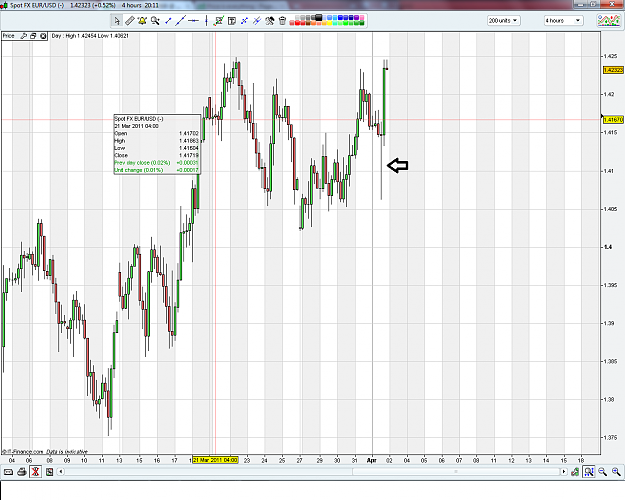The height and width of the screenshot is (500, 625).
Task: Pick the pink color swatch
Action: click(362, 18)
